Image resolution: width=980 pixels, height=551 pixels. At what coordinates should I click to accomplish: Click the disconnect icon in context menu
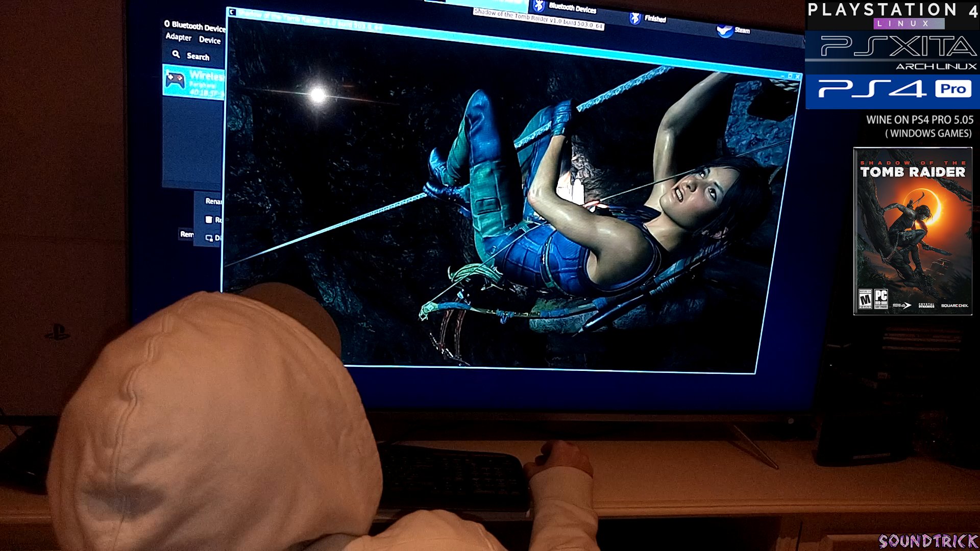209,238
